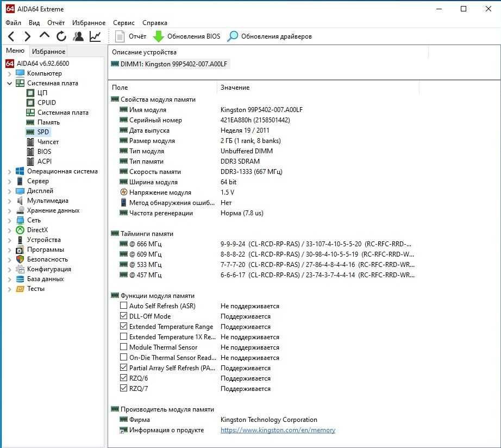Expand the Тесты tree node
The width and height of the screenshot is (501, 448).
(9, 289)
